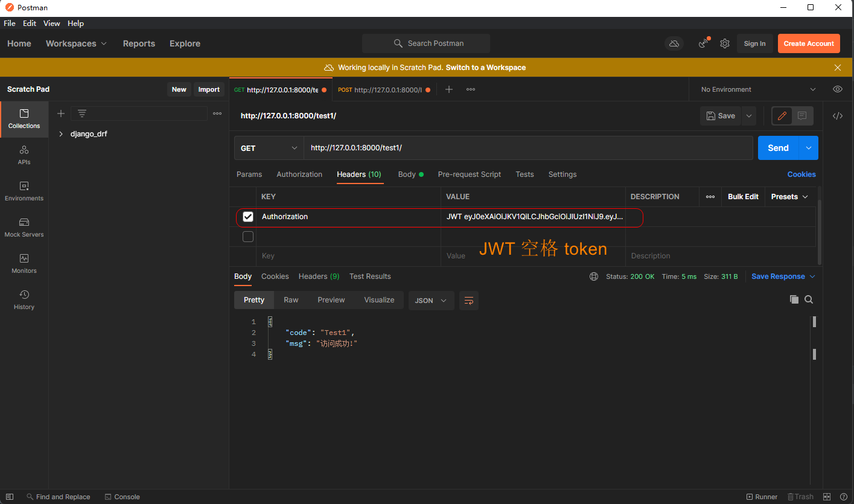Uncheck the Authorization header checkbox
The width and height of the screenshot is (854, 504).
248,217
